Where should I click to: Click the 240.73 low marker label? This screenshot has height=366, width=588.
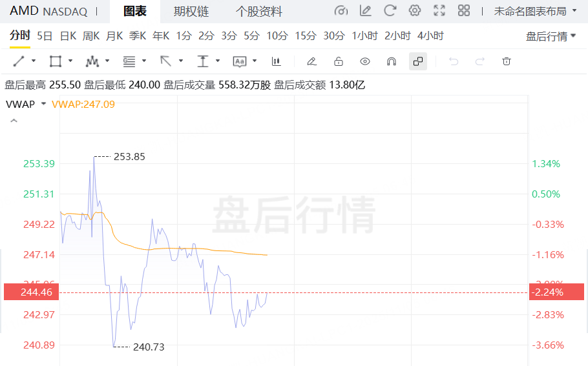pyautogui.click(x=149, y=347)
